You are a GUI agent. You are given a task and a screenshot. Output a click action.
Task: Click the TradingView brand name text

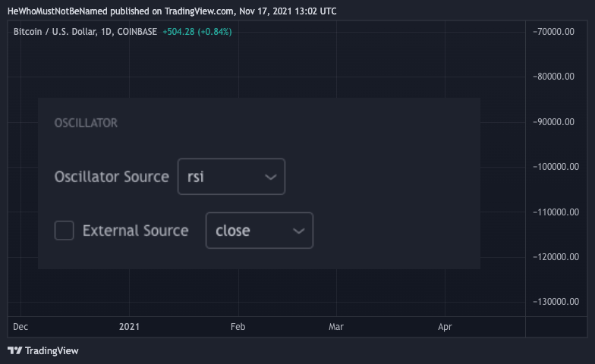[x=52, y=350]
